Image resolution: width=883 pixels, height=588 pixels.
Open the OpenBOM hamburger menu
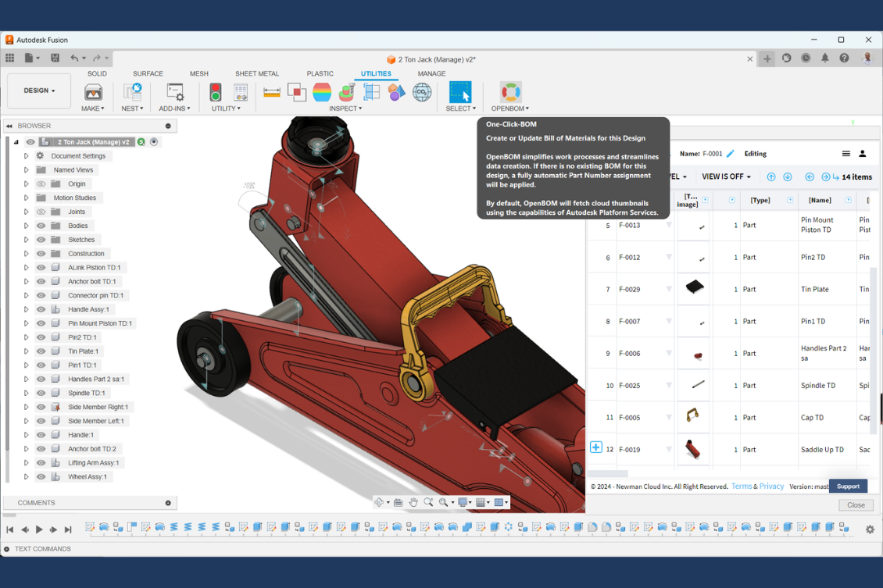coord(845,154)
